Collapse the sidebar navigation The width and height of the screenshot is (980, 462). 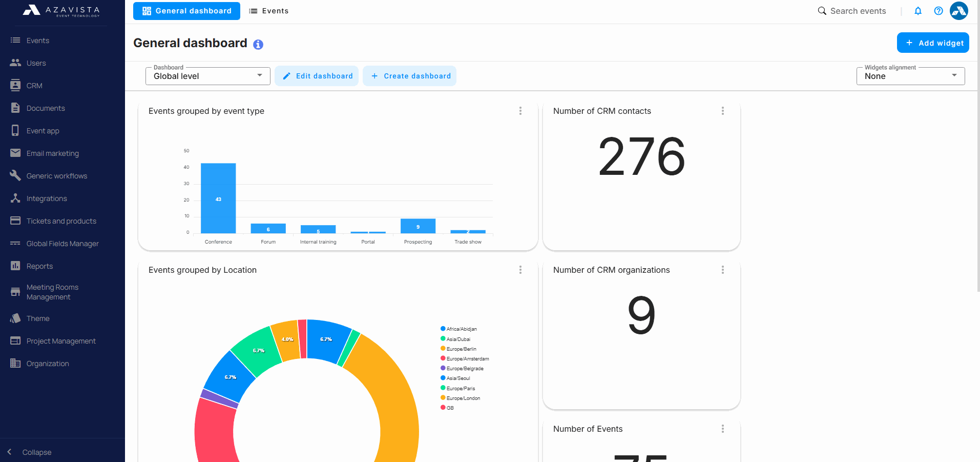pyautogui.click(x=30, y=452)
